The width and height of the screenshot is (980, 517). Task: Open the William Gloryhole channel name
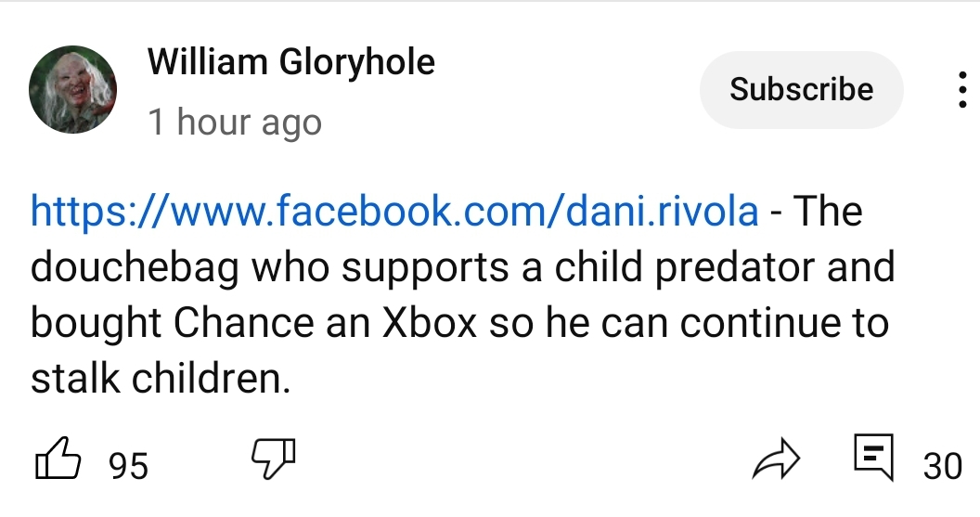(290, 62)
